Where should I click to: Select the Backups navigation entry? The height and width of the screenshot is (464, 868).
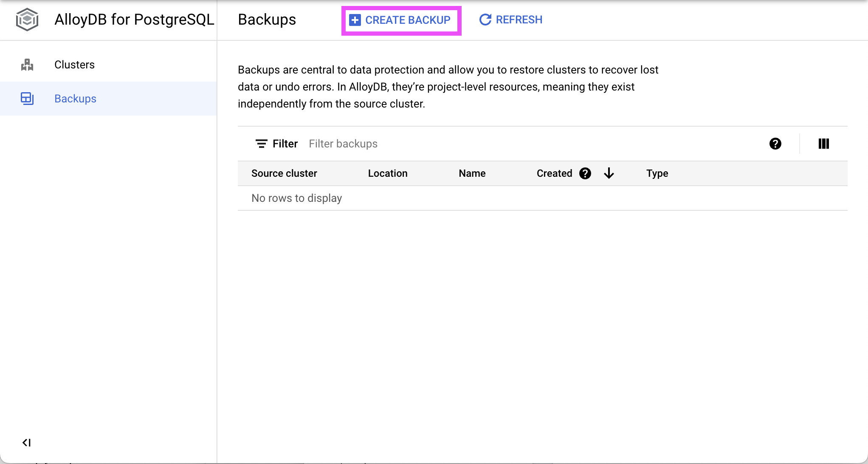pyautogui.click(x=75, y=98)
